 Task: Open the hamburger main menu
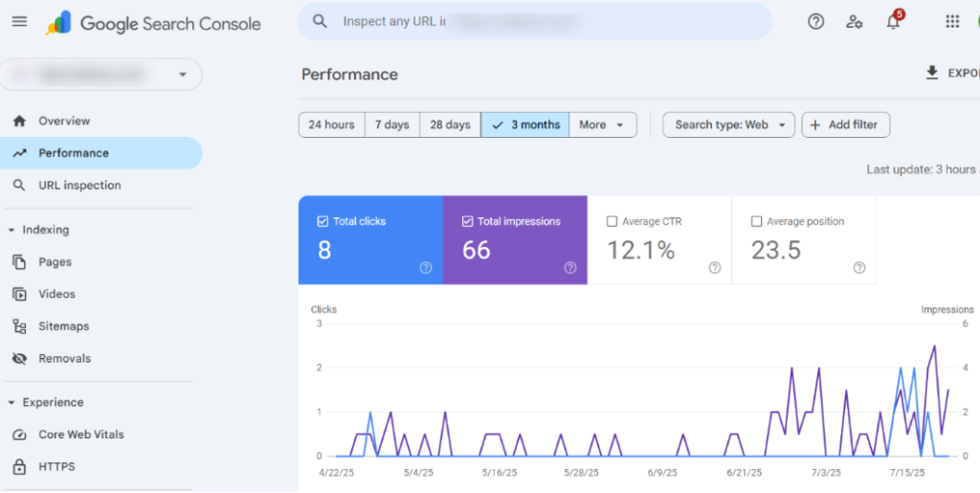pyautogui.click(x=19, y=21)
